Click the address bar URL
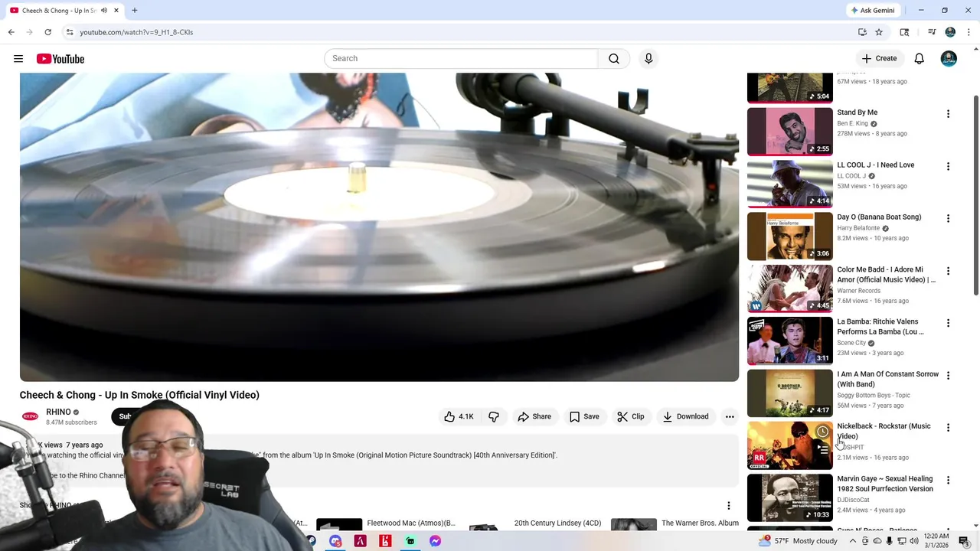This screenshot has width=980, height=551. (x=136, y=32)
